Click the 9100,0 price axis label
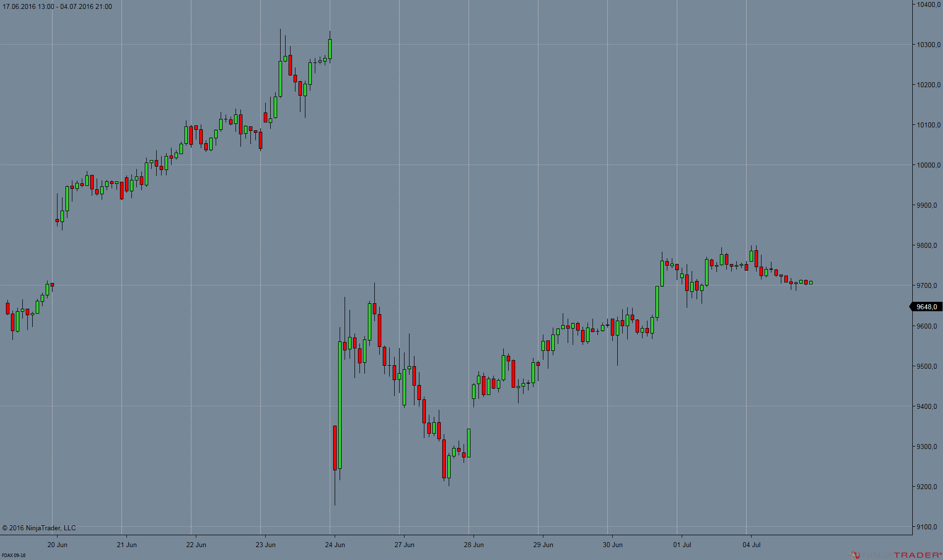The height and width of the screenshot is (560, 943). point(928,527)
